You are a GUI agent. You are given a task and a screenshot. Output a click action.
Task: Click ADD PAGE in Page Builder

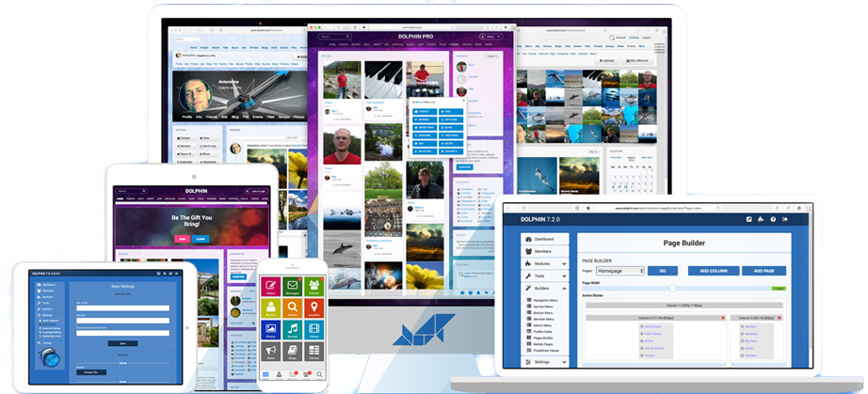[x=764, y=271]
